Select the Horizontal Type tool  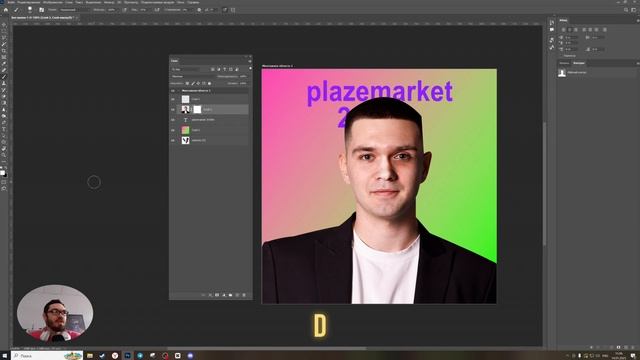coord(4,129)
